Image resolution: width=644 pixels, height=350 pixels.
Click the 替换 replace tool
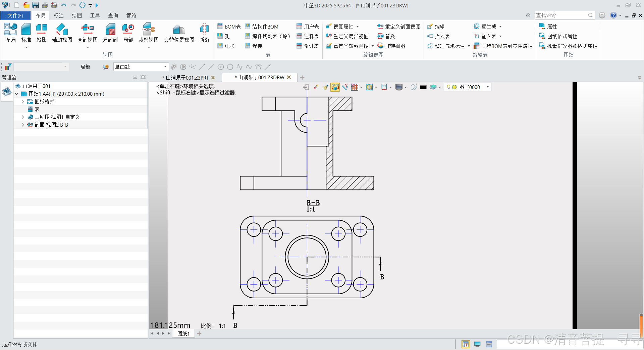tap(386, 36)
